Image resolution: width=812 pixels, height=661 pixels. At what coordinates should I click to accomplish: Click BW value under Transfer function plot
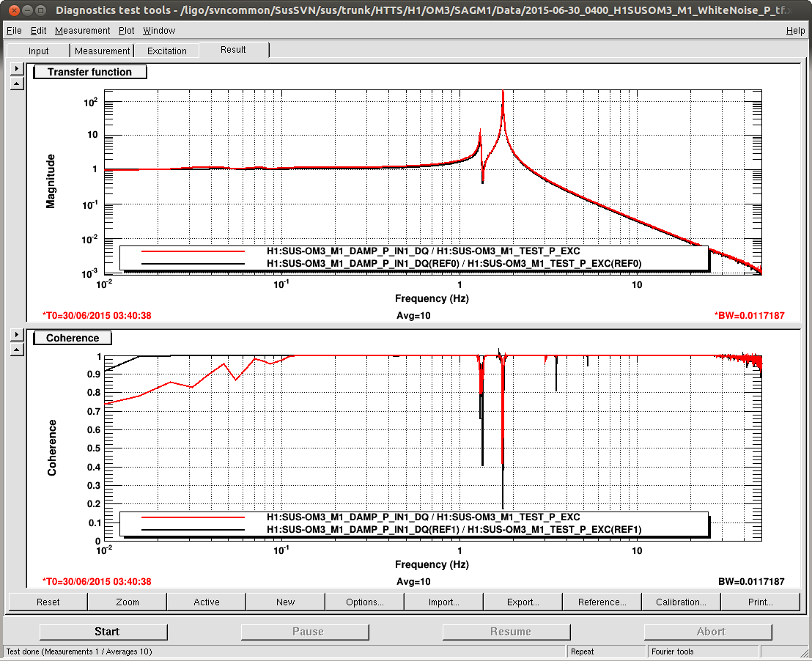[749, 315]
